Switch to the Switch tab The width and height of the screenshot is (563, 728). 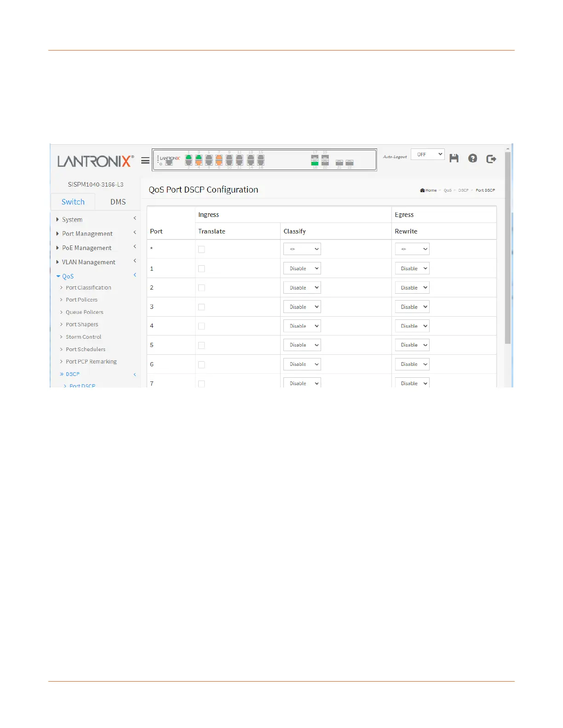[73, 202]
